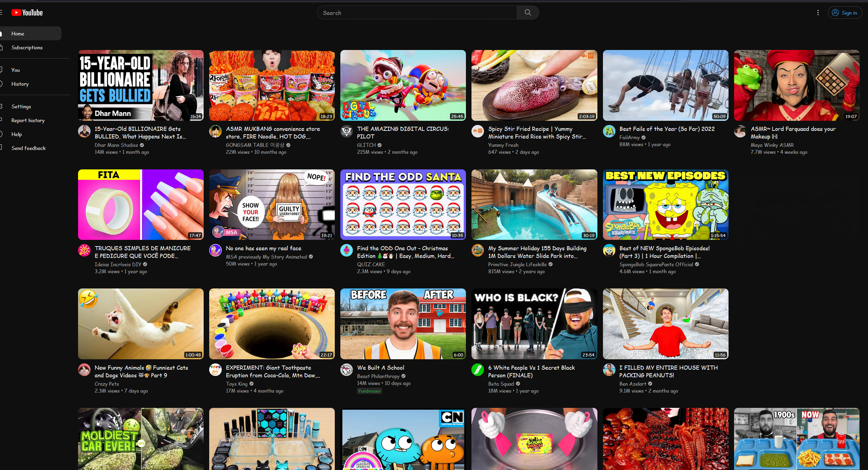Click the GLITCH channel avatar
868x470 pixels.
[347, 132]
